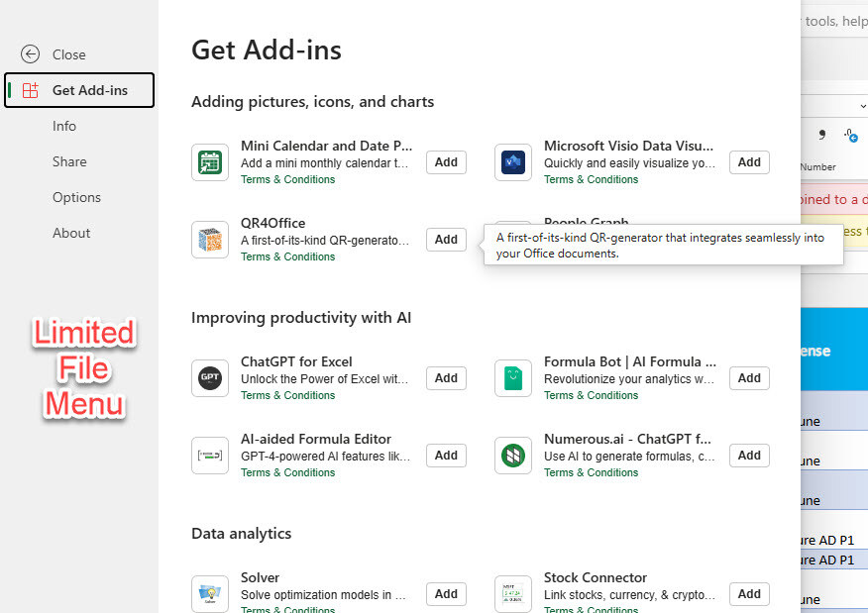868x613 pixels.
Task: Click the Stock Connector title
Action: point(596,577)
